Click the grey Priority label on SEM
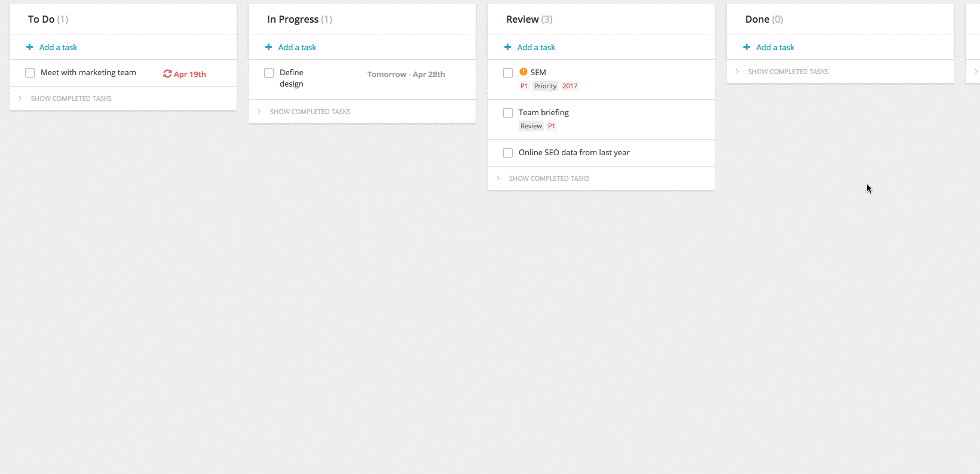 (x=546, y=86)
